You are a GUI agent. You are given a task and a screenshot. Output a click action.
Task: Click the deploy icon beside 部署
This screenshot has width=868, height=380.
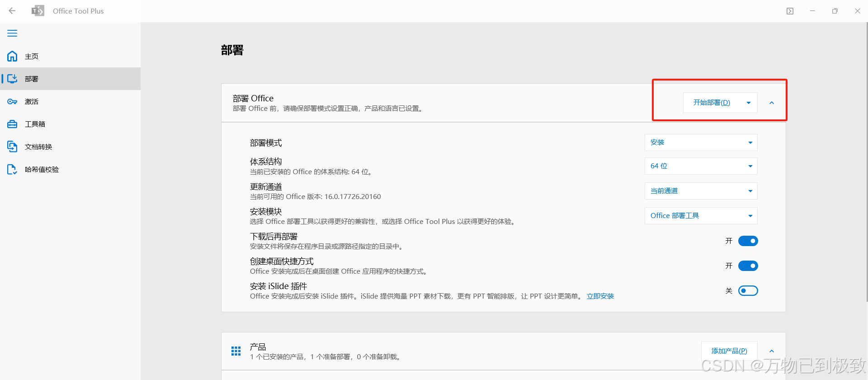12,79
